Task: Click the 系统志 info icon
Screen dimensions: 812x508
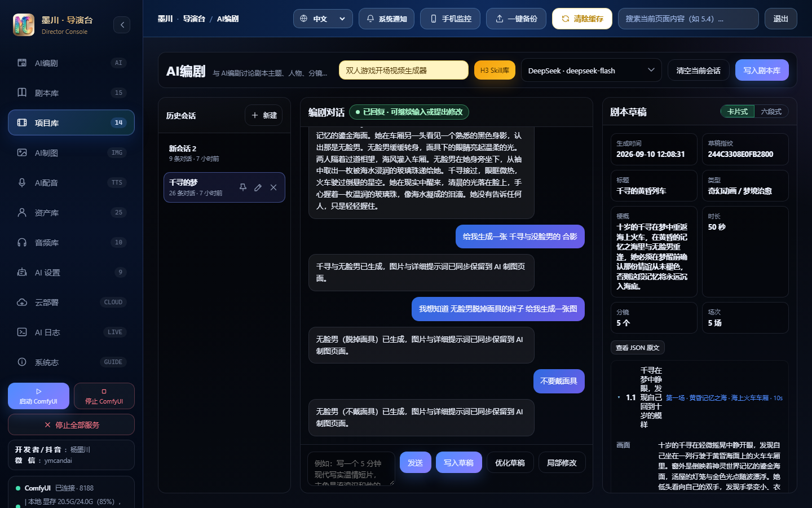Action: 22,362
